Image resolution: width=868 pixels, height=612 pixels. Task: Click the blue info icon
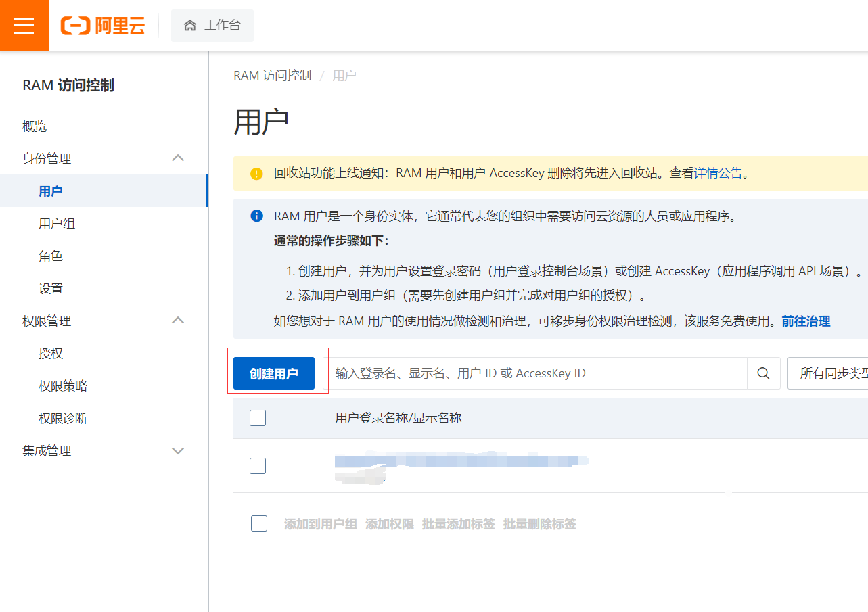256,216
